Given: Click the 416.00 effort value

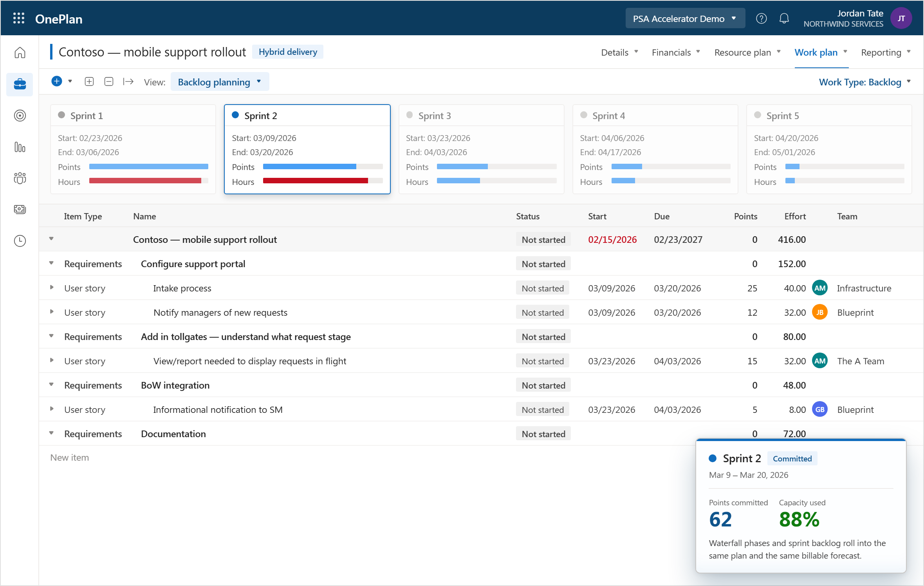Looking at the screenshot, I should (792, 239).
